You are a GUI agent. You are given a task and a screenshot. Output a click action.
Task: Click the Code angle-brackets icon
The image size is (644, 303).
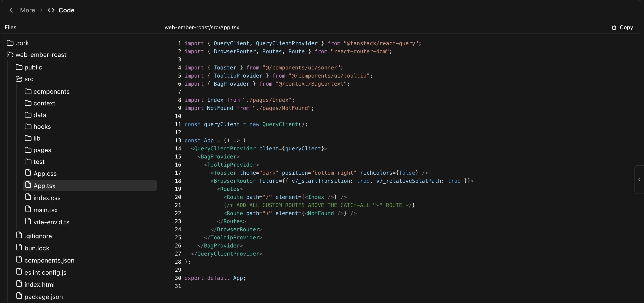51,10
